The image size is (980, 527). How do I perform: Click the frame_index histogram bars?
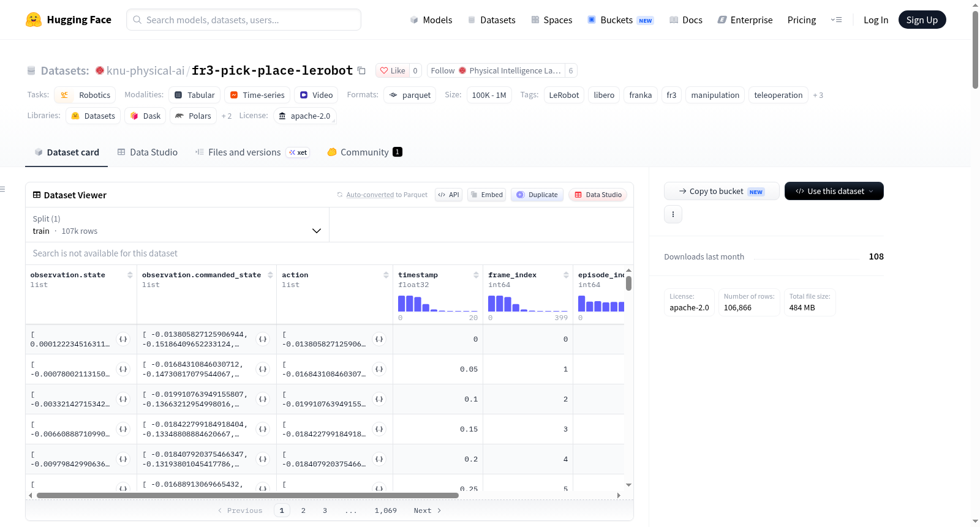coord(528,304)
